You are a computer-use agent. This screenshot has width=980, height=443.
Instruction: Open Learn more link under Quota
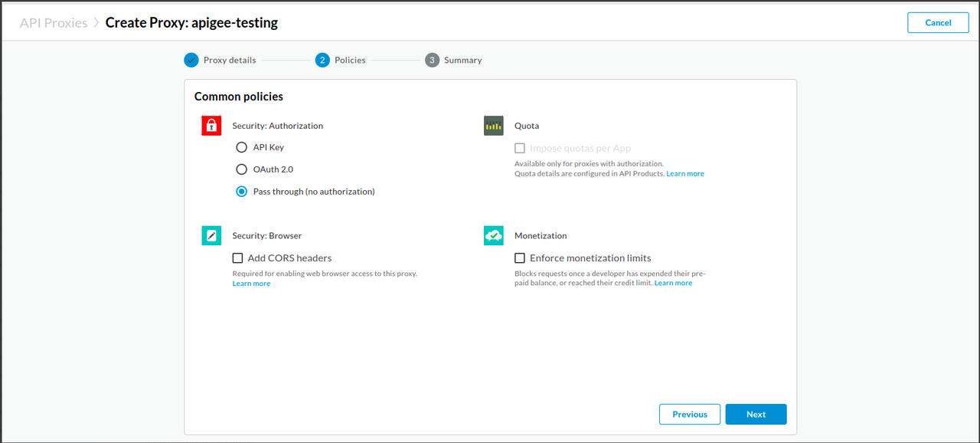click(x=685, y=174)
